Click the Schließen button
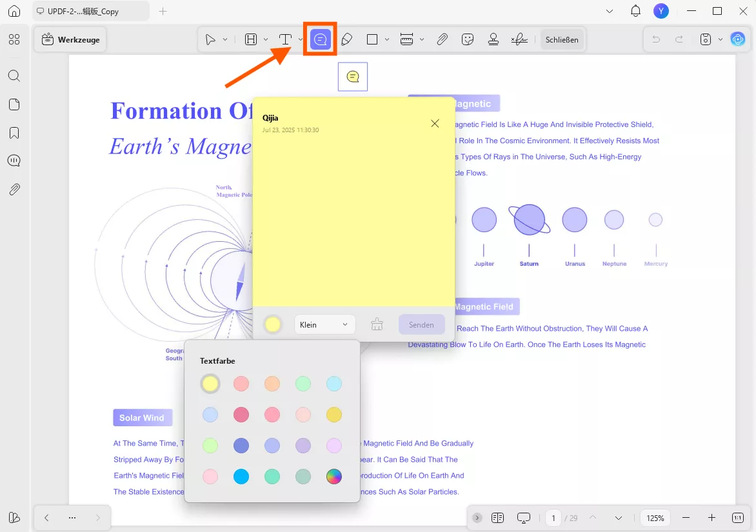The image size is (756, 532). click(x=562, y=39)
